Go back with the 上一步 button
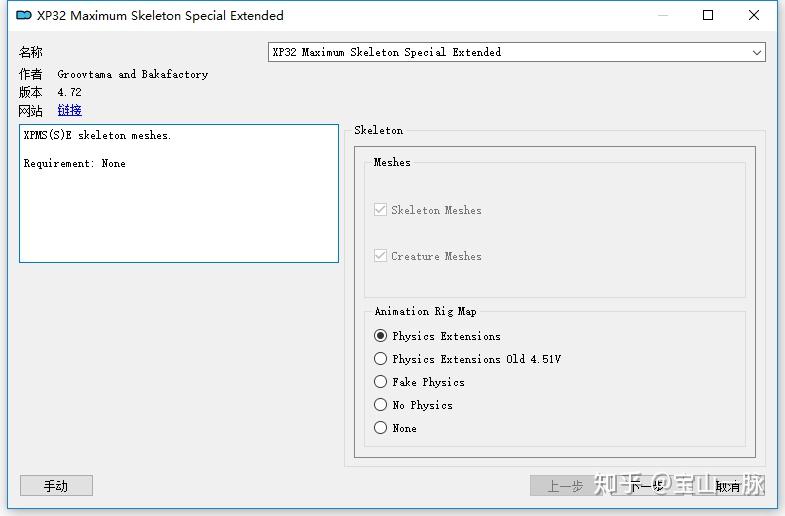 pos(566,485)
